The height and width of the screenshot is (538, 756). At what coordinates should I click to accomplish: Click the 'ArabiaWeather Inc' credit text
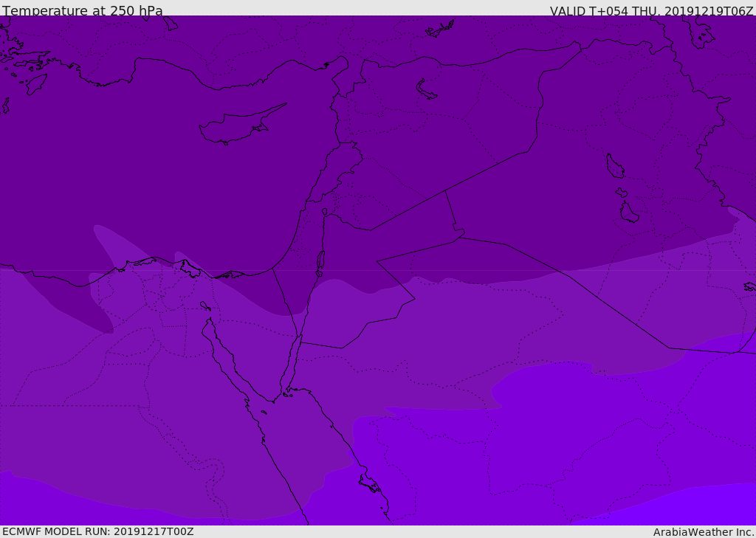(704, 532)
